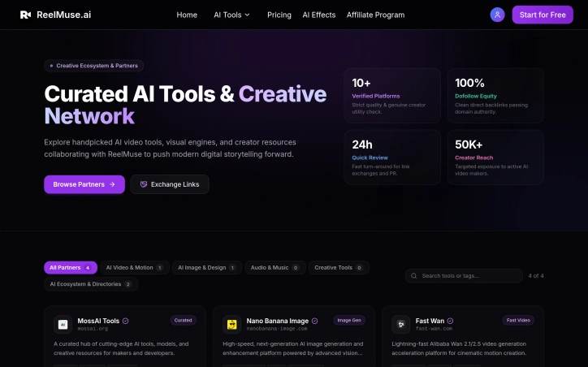The width and height of the screenshot is (588, 367).
Task: Click the verified badge next to MossAI Tools
Action: (x=126, y=321)
